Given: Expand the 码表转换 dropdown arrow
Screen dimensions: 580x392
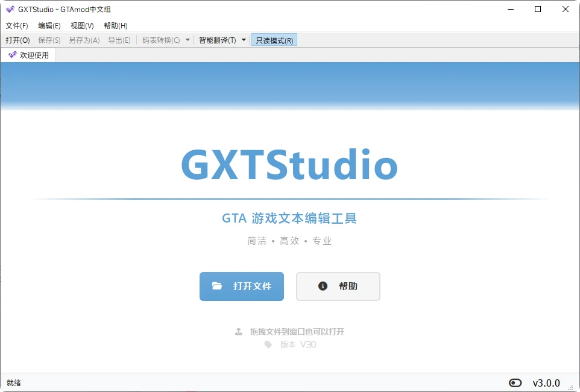Looking at the screenshot, I should pos(188,40).
